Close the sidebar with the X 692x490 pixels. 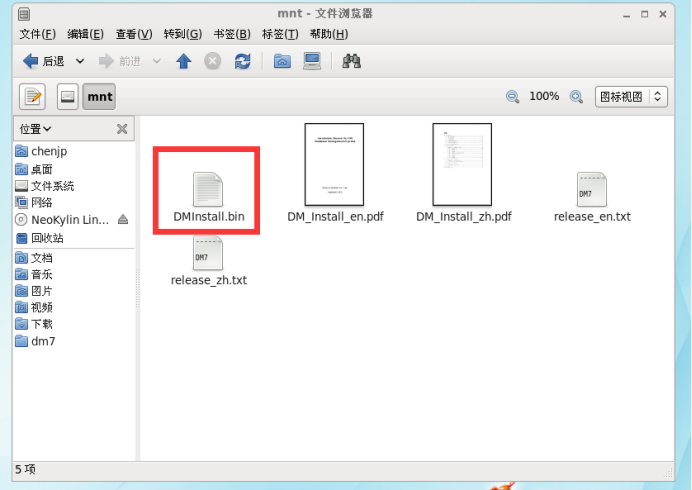[x=122, y=129]
